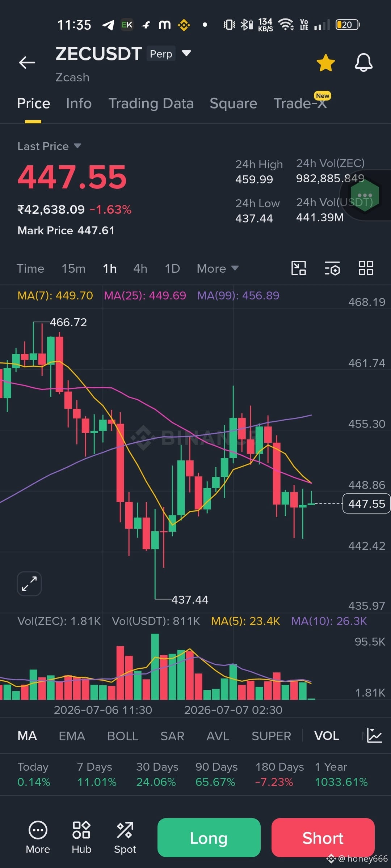Tap the Binance status bar notification icon
Screen dimensions: 391x868
(184, 25)
